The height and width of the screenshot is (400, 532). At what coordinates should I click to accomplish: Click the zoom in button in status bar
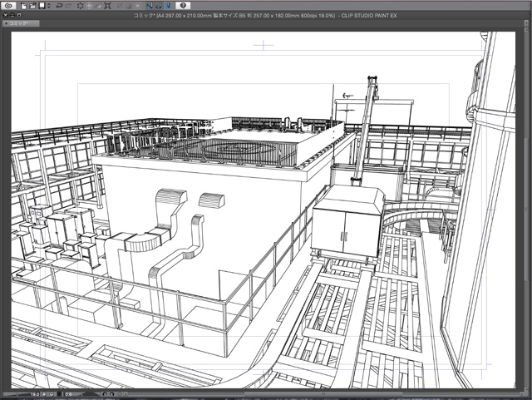(x=52, y=394)
